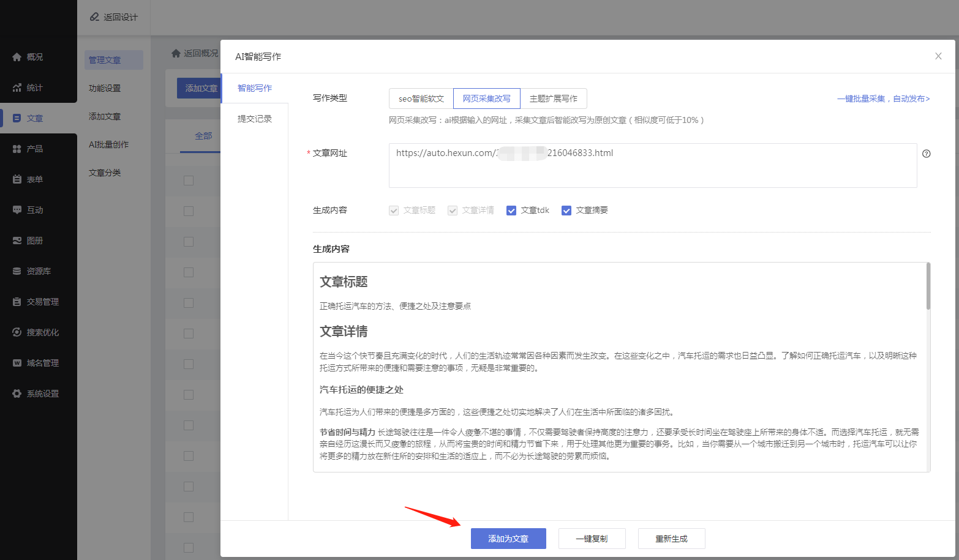This screenshot has height=560, width=959.
Task: Choose 主题扩展写作 writing type
Action: click(x=553, y=99)
